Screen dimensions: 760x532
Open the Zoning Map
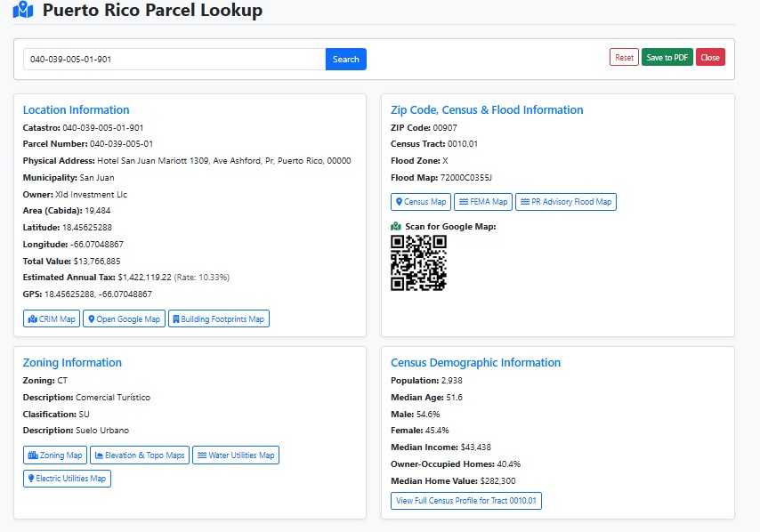click(56, 455)
